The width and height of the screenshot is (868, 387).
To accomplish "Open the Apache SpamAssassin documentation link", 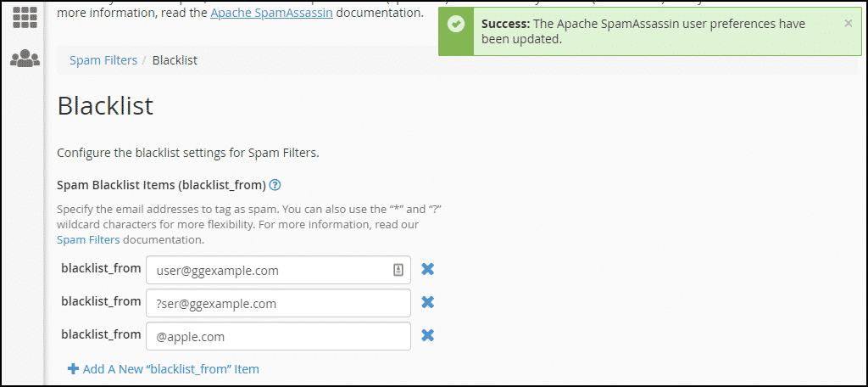I will pos(271,13).
